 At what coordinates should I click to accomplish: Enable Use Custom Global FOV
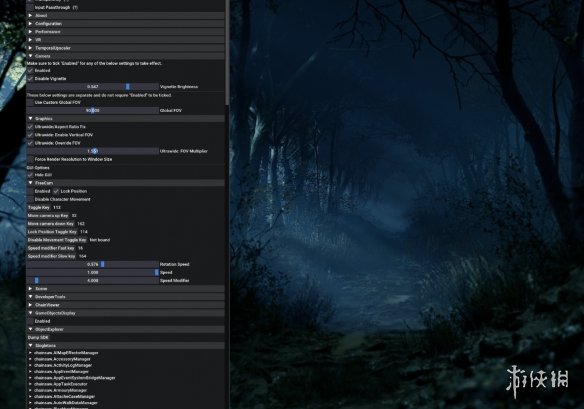tap(30, 102)
